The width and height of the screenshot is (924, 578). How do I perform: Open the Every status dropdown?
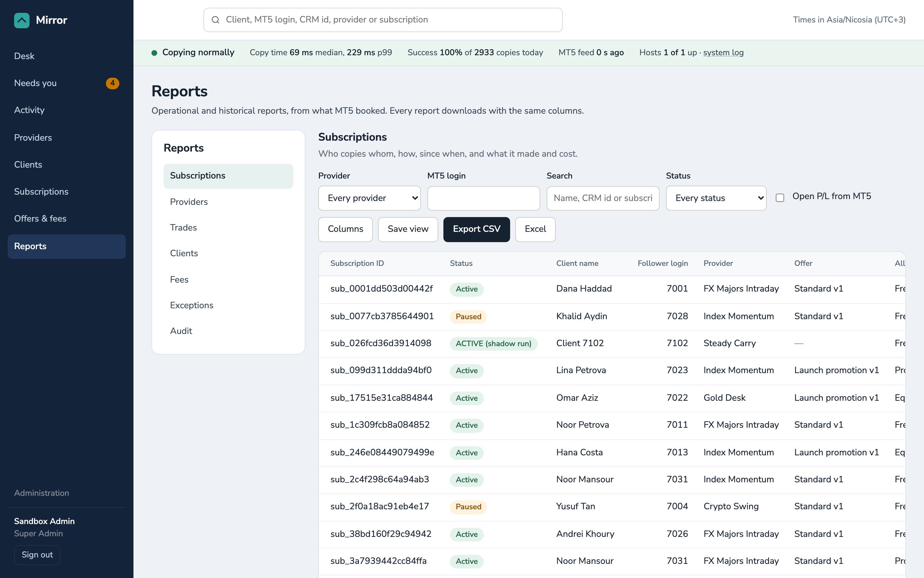[x=716, y=198]
